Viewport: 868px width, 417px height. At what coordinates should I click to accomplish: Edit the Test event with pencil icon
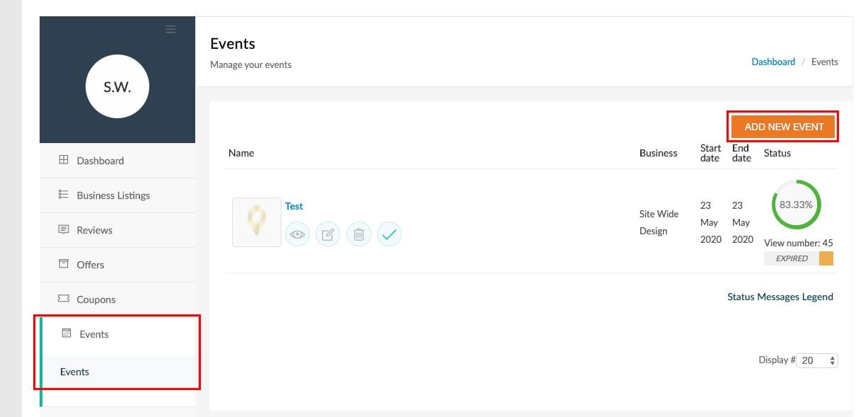click(328, 234)
